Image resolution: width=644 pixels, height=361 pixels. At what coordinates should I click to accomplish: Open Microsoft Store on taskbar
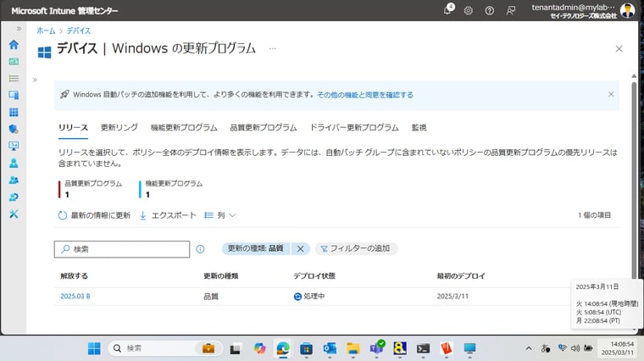(307, 348)
